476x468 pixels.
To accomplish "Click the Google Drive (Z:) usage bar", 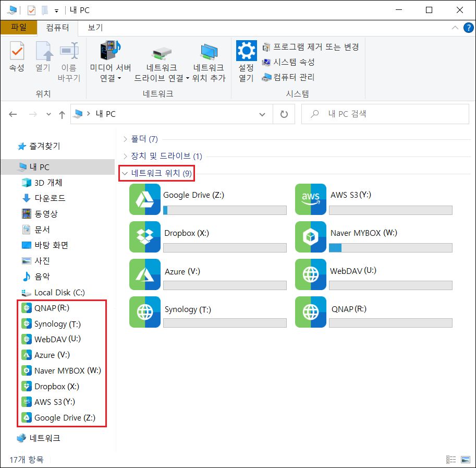I will [225, 210].
